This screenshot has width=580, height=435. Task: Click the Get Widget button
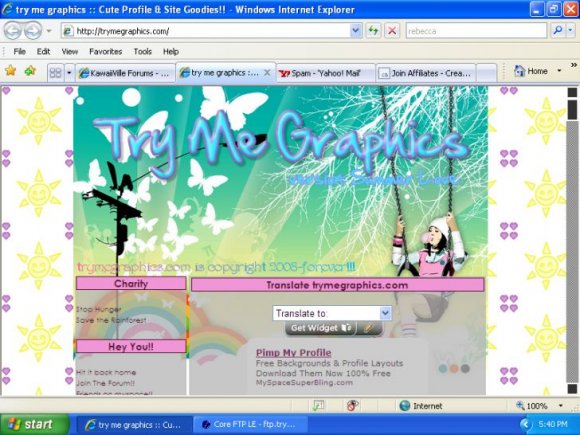320,328
